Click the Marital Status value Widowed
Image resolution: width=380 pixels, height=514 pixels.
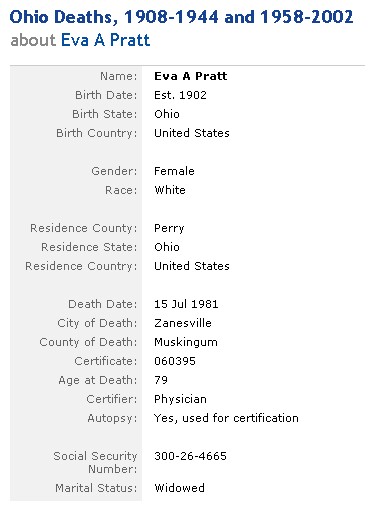pos(179,488)
